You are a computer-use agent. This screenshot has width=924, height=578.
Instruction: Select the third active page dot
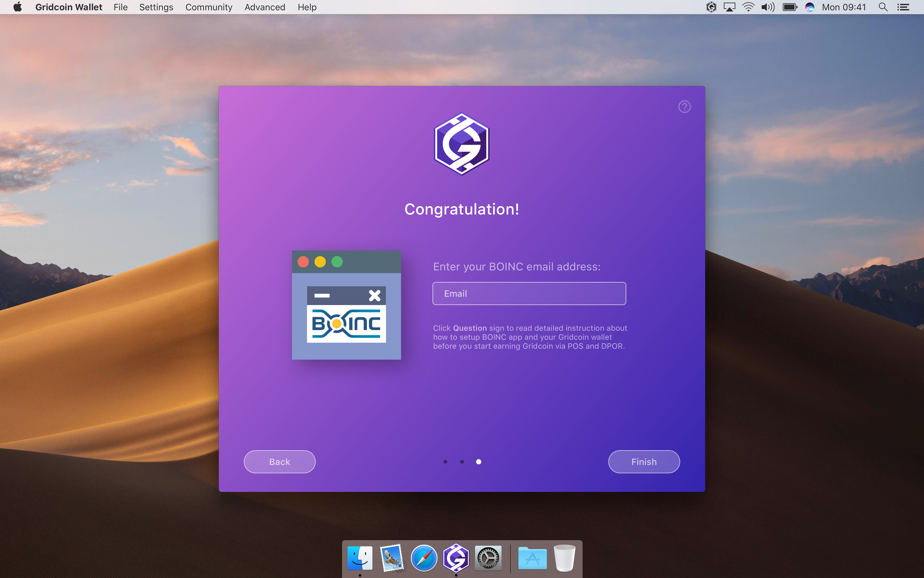(479, 462)
